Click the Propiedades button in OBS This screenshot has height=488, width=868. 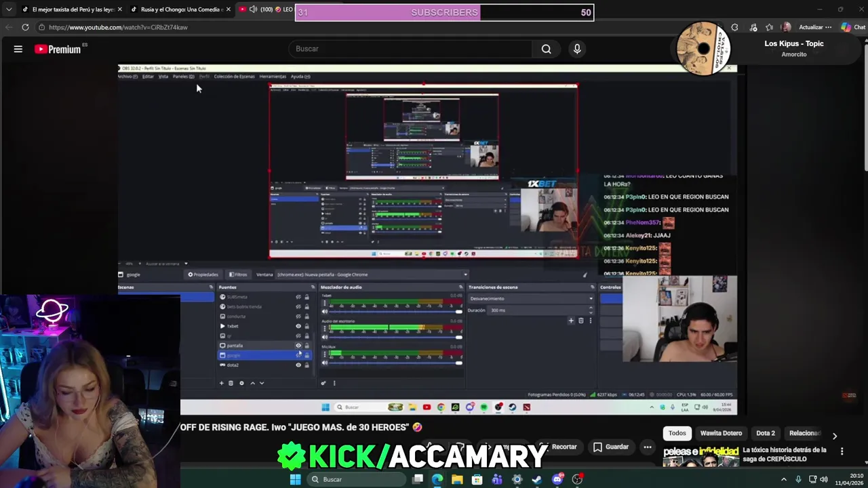[x=203, y=274]
